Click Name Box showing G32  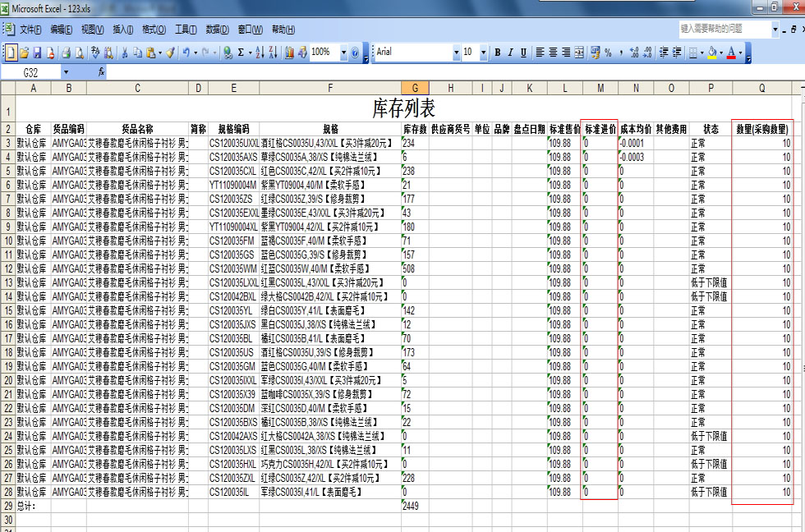point(31,72)
